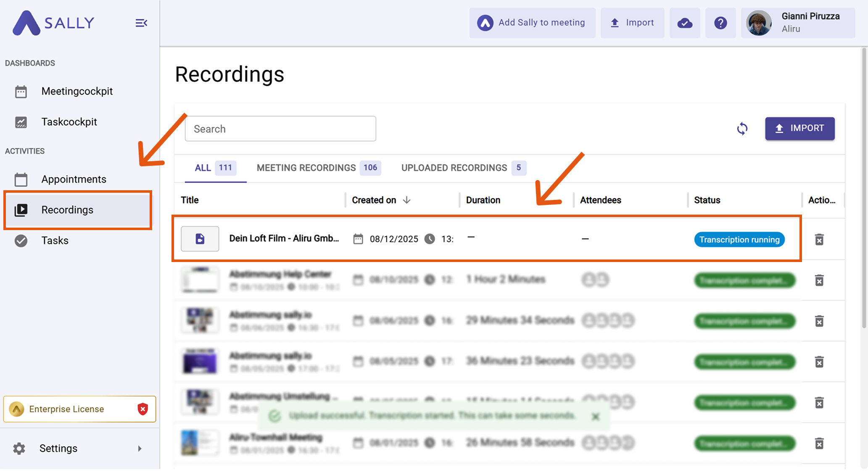The image size is (868, 472).
Task: Select Recordings in sidebar
Action: point(78,210)
